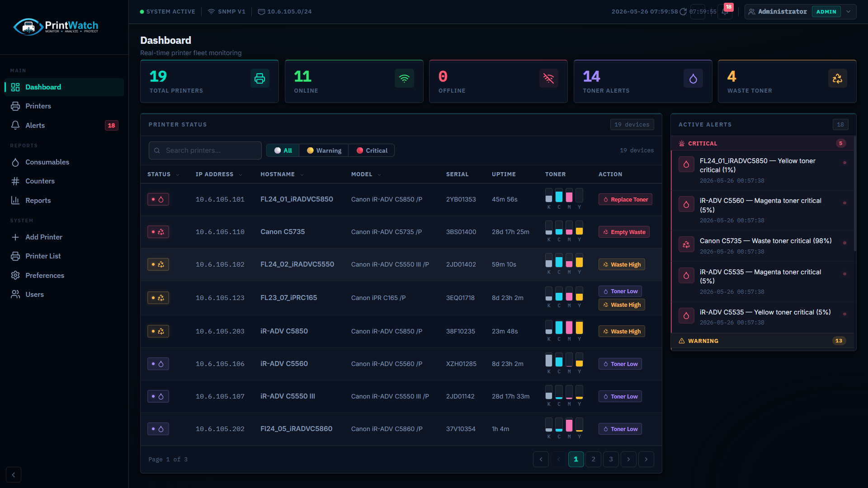The image size is (868, 488).
Task: Select the Warning filter toggle
Action: [x=324, y=150]
